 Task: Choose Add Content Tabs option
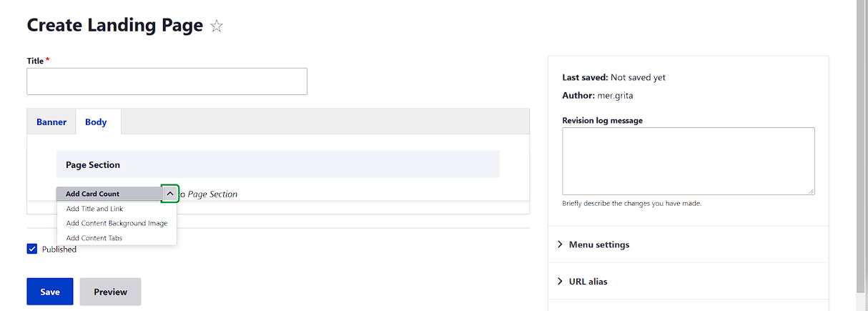(94, 238)
